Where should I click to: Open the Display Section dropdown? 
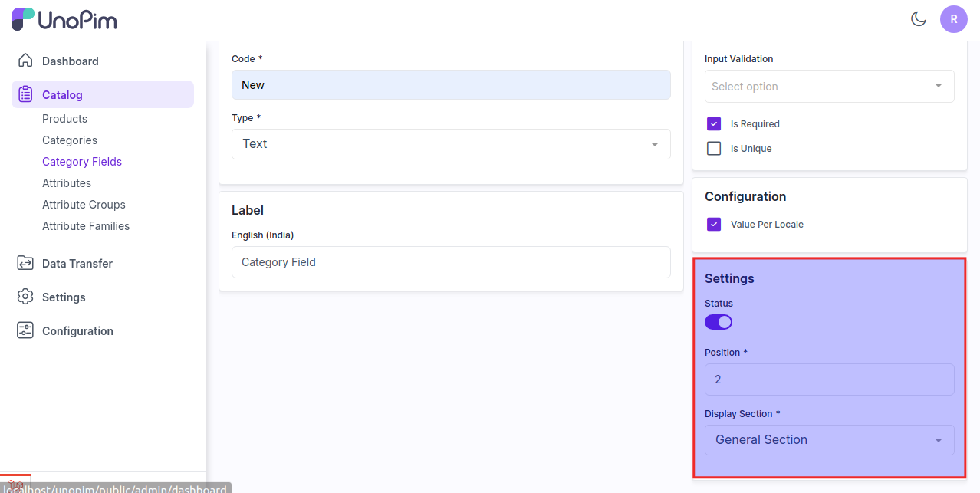[829, 440]
